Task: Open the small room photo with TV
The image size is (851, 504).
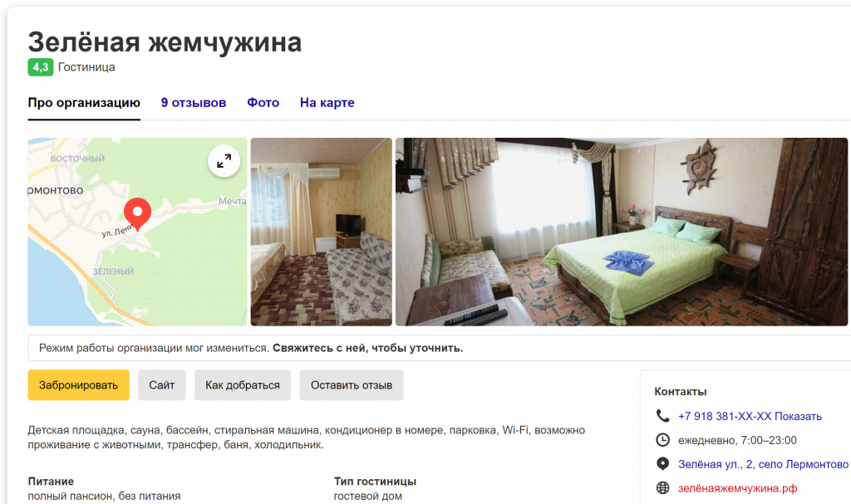Action: tap(322, 232)
